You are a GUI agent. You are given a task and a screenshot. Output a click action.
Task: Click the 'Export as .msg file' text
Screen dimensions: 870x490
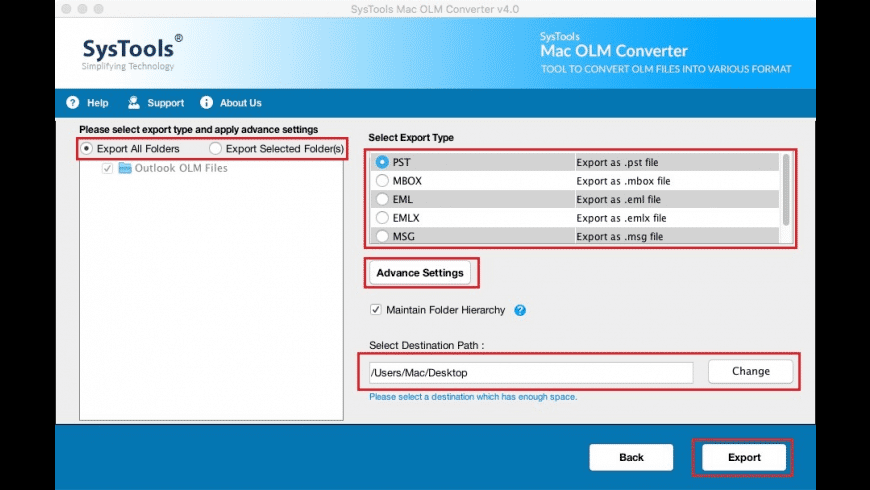tap(619, 236)
